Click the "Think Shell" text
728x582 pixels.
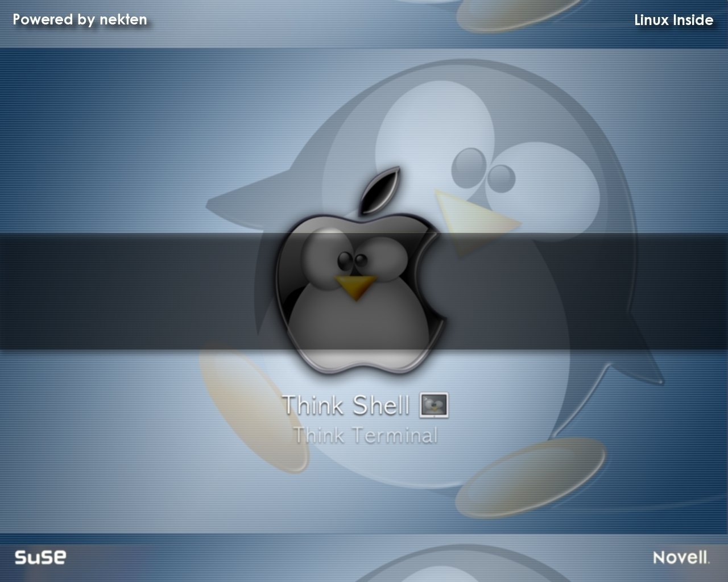point(346,405)
